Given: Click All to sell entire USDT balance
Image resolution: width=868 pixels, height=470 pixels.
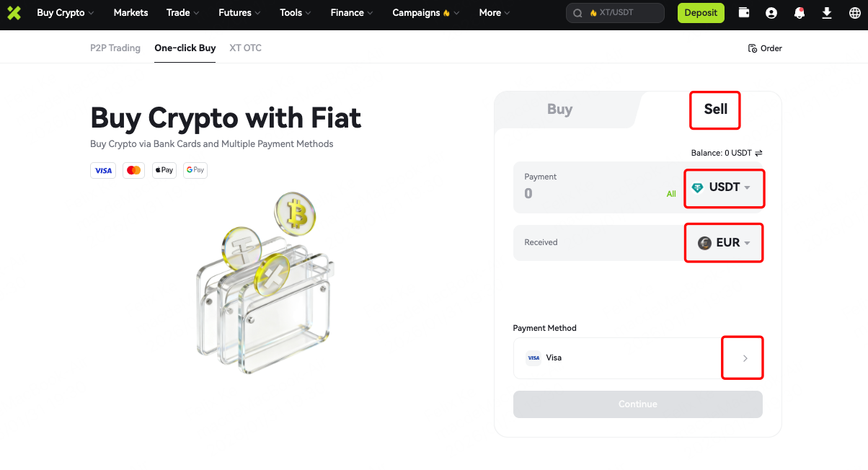Looking at the screenshot, I should (x=671, y=193).
